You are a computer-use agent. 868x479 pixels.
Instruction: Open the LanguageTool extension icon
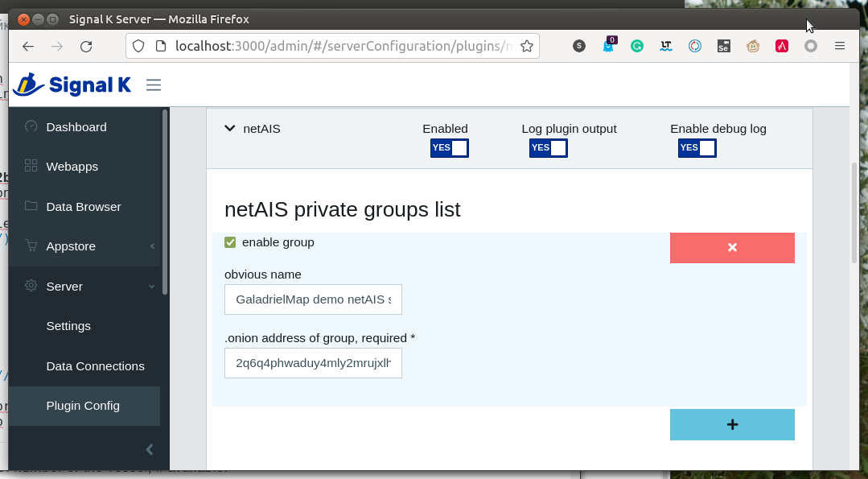666,46
